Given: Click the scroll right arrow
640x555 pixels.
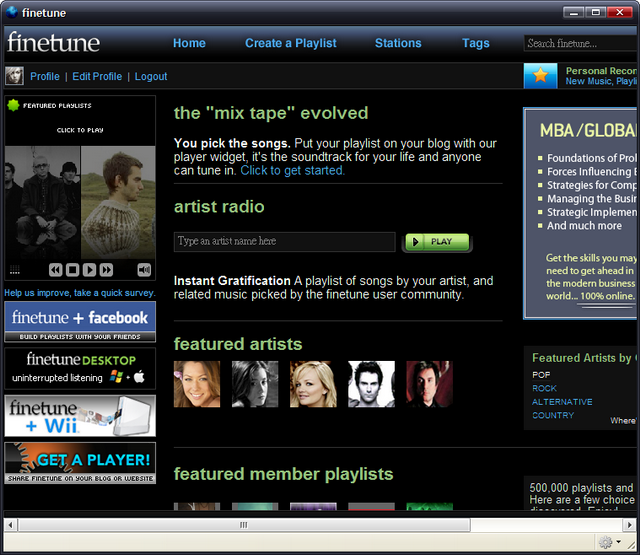Looking at the screenshot, I should 629,525.
